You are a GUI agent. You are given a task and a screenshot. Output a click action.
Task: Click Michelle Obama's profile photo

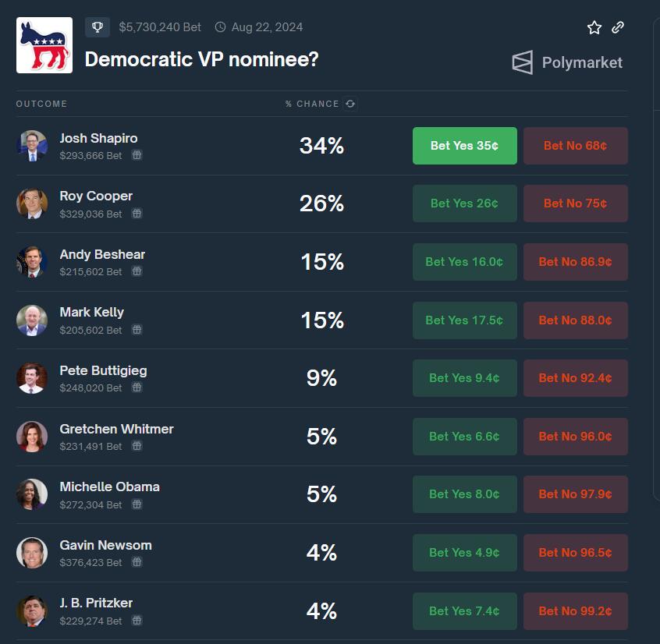pos(31,494)
